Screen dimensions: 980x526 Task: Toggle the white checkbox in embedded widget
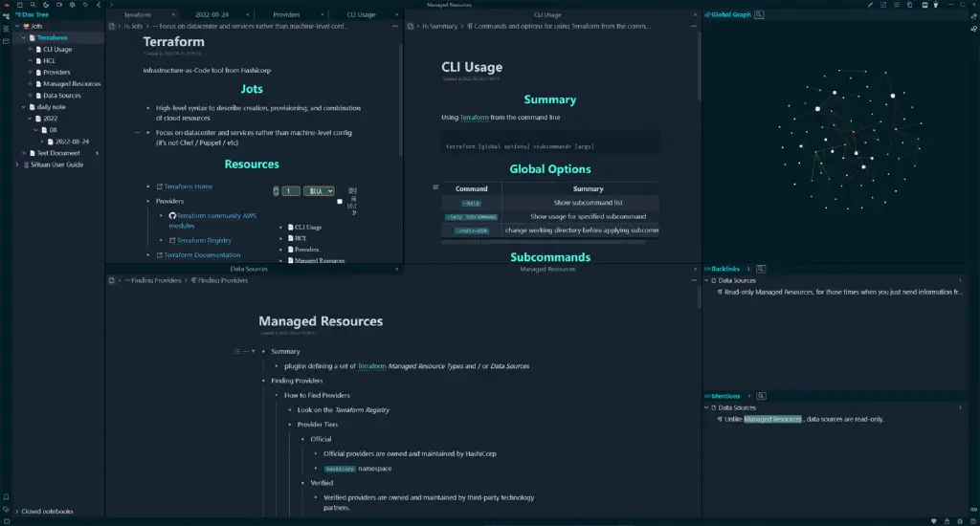coord(340,201)
